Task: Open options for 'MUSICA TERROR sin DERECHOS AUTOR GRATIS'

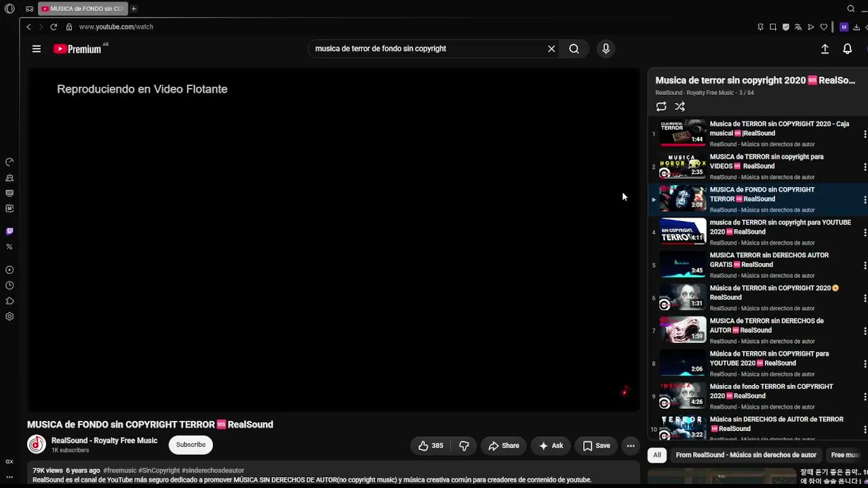Action: tap(865, 266)
